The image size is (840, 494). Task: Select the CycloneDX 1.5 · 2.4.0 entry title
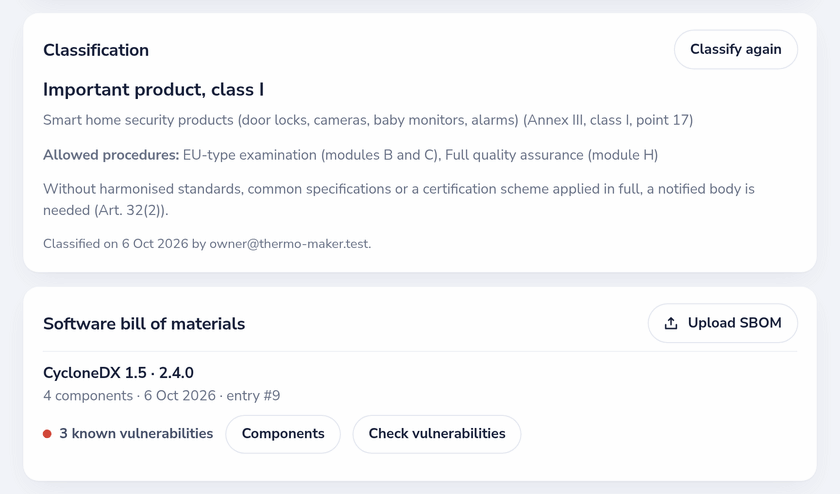coord(118,373)
